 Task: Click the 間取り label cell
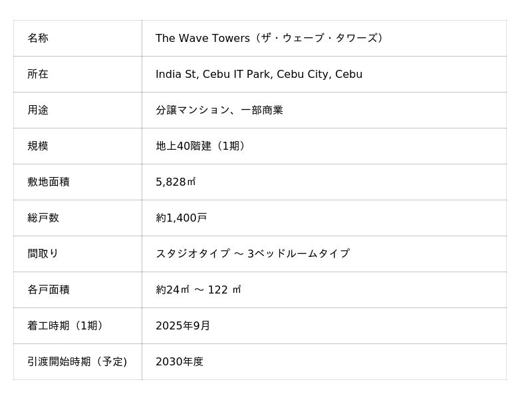click(43, 254)
